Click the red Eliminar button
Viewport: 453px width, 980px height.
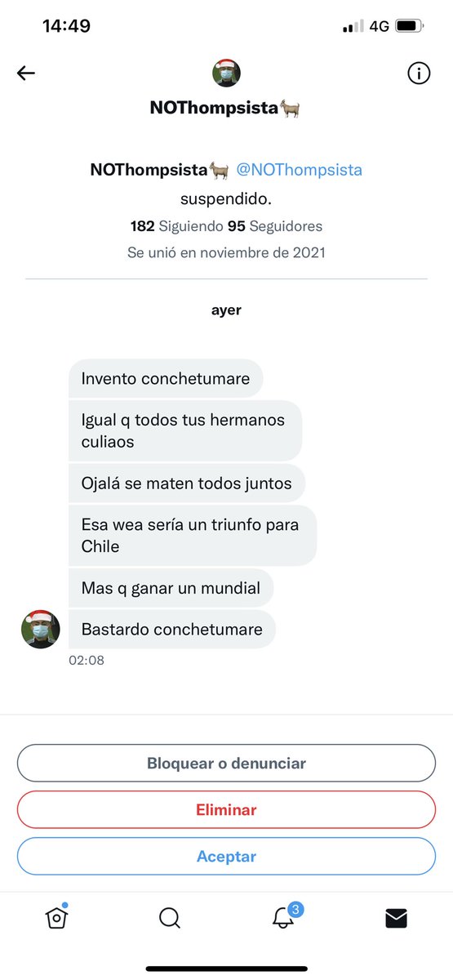226,810
